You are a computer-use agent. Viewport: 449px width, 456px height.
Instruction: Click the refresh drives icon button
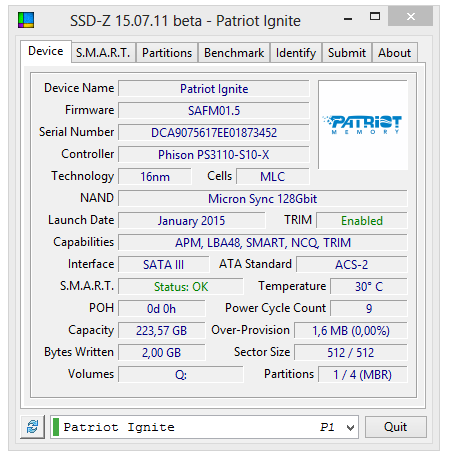click(32, 427)
